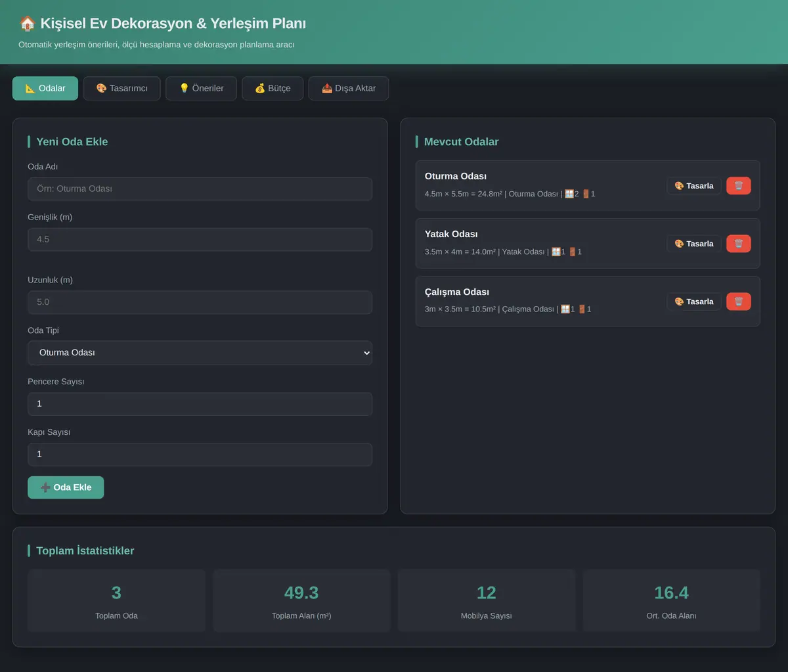Click Tasarla for Oturma Odası

694,186
